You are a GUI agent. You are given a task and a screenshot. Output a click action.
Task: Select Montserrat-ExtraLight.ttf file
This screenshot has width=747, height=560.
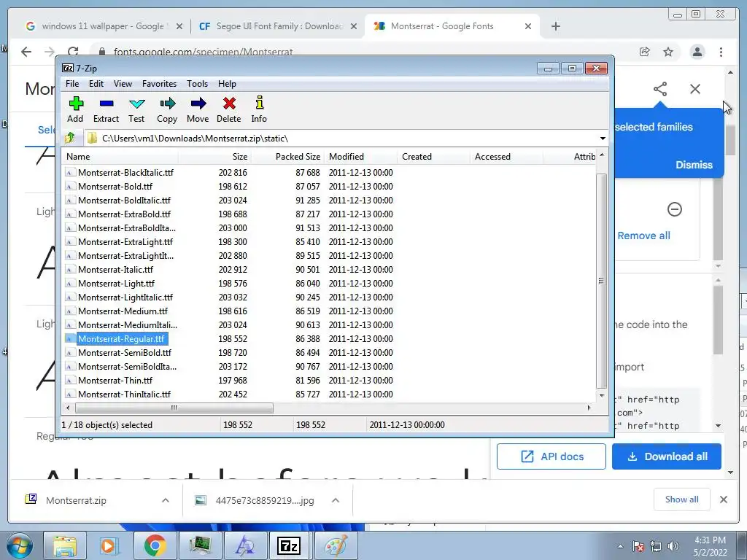[125, 242]
